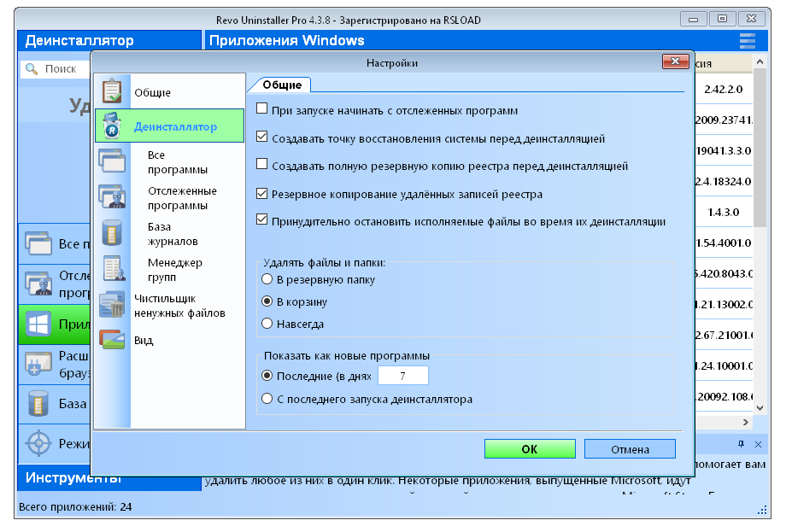This screenshot has height=532, width=792.
Task: Click the search magnifier icon in main window
Action: point(32,68)
